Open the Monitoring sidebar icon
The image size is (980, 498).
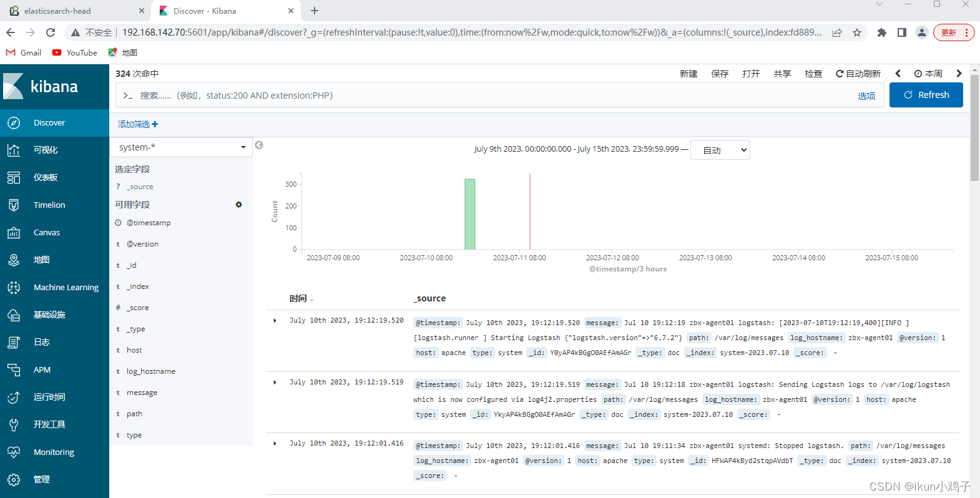14,452
